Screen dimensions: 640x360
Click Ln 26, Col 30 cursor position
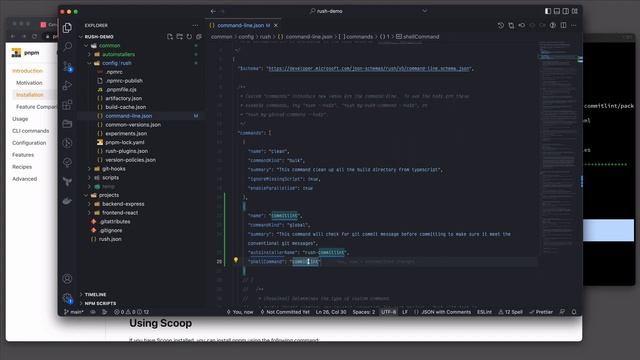(331, 312)
